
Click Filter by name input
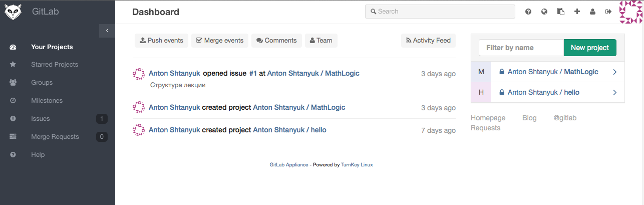521,48
